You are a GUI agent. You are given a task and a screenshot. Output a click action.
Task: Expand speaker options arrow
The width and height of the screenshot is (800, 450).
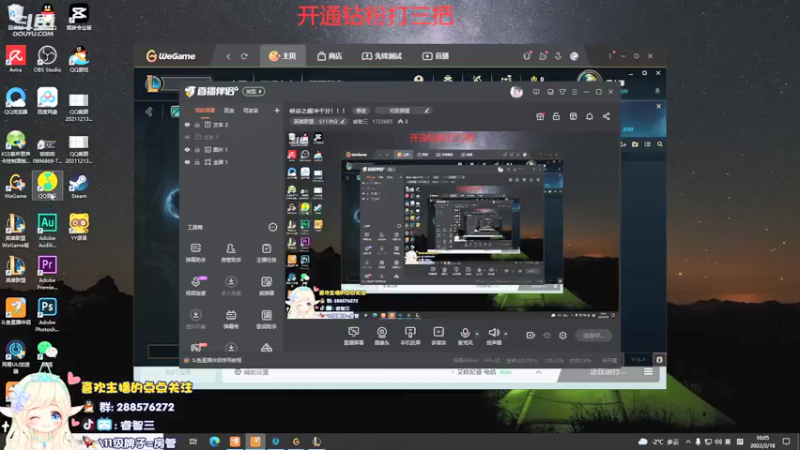[x=506, y=334]
